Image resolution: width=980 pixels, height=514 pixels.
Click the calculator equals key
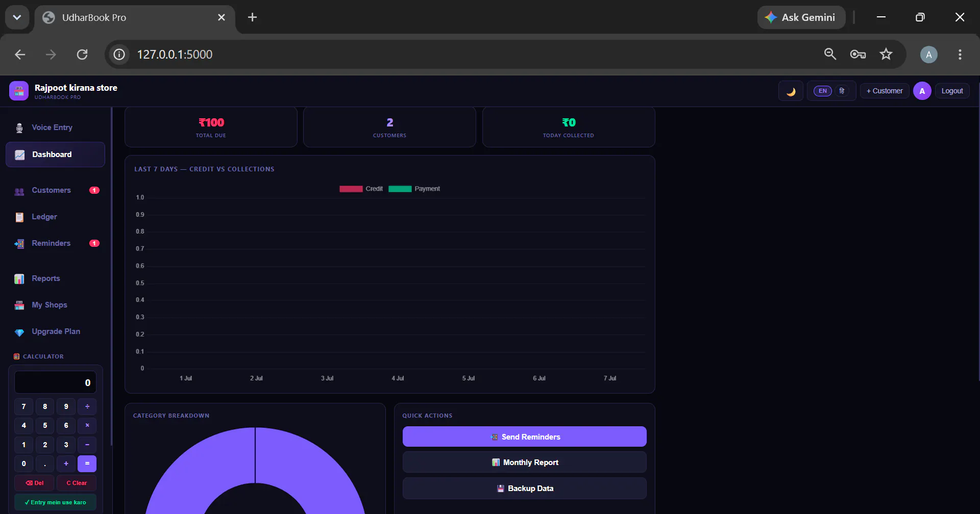pos(87,464)
